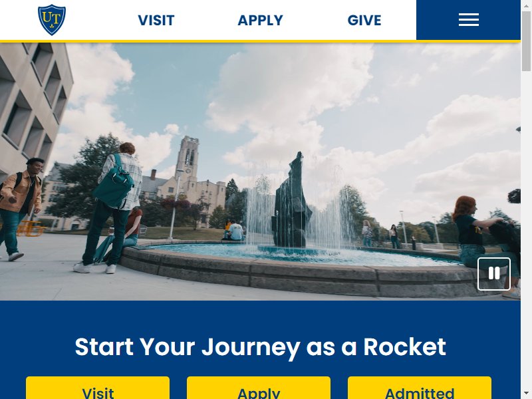Click the UT shield logo
This screenshot has height=399, width=532.
pos(52,20)
